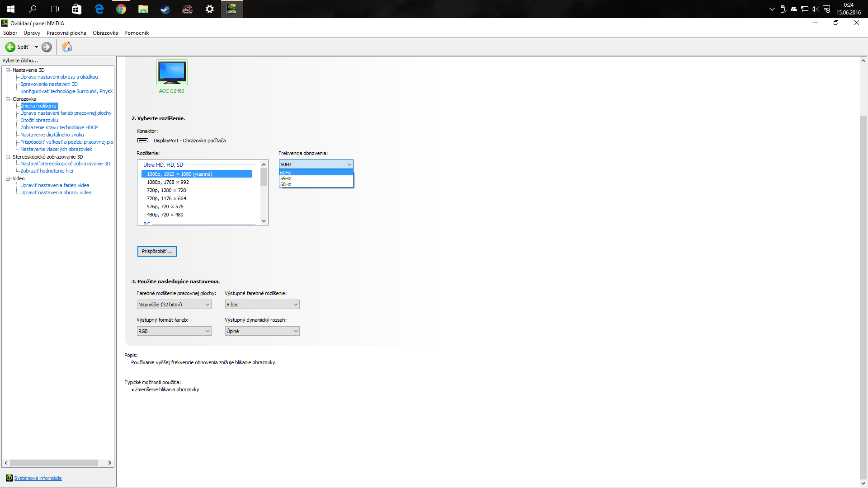Viewport: 868px width, 488px height.
Task: Open the volume control in system tray
Action: pos(815,9)
